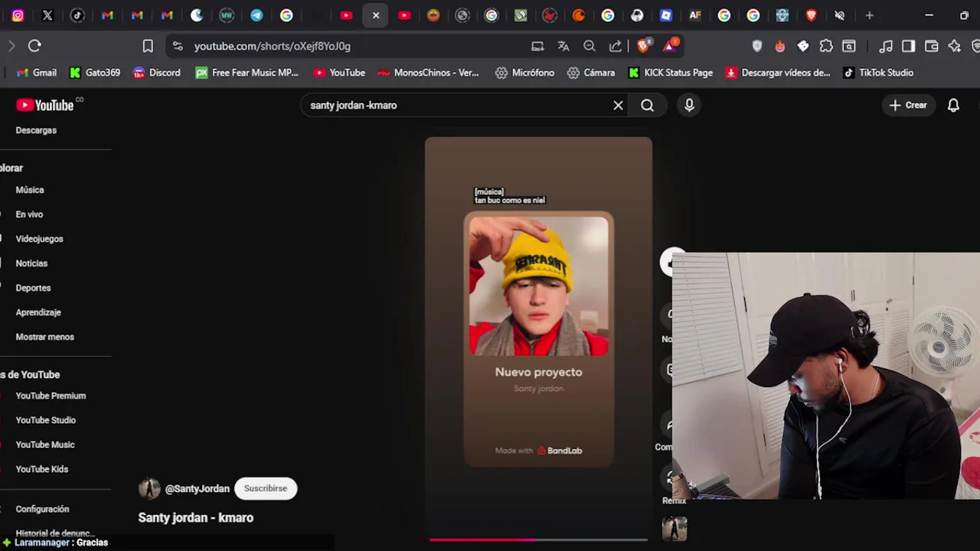Open YouTube Music
Image resolution: width=980 pixels, height=551 pixels.
click(45, 445)
